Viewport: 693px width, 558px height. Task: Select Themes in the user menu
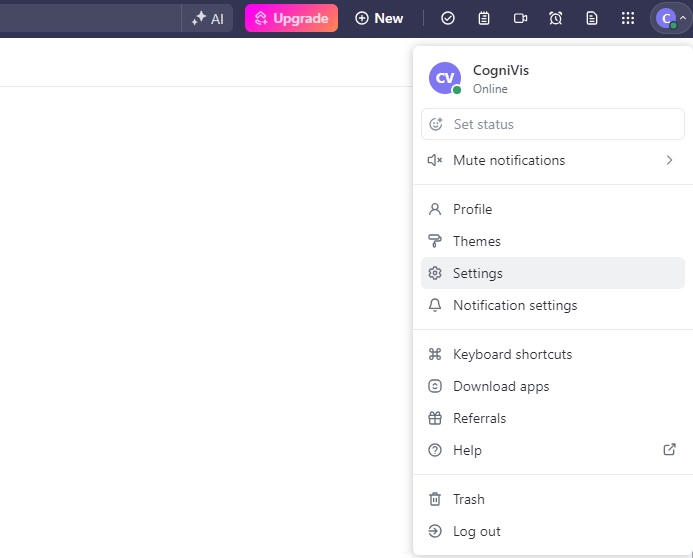(476, 241)
